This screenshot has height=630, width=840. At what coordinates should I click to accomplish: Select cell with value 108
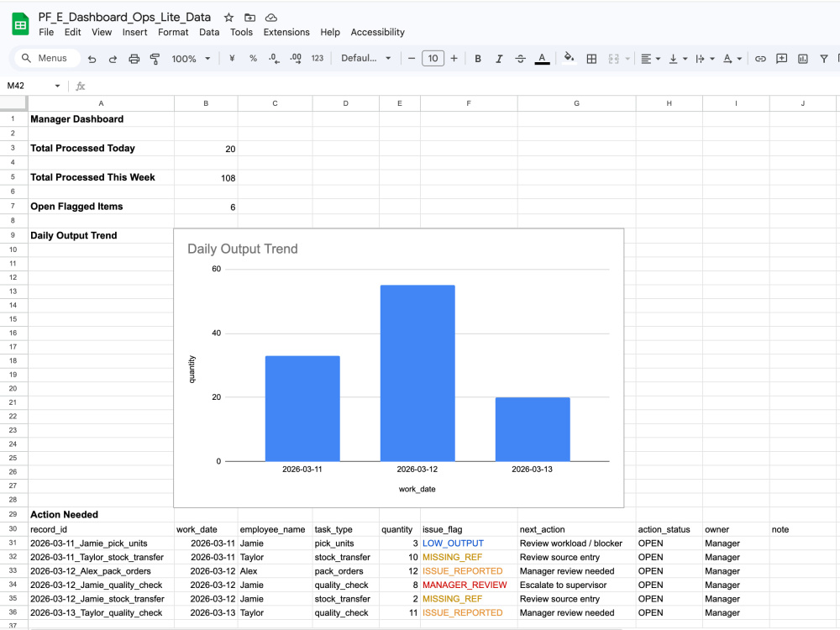[x=206, y=177]
